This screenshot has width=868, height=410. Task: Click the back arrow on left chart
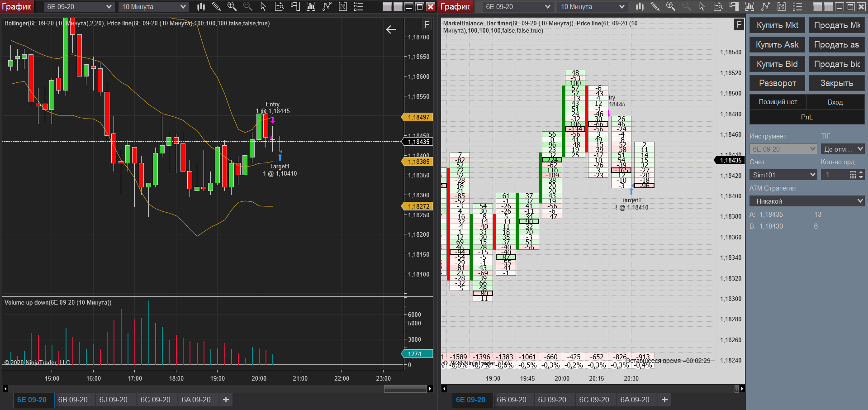pyautogui.click(x=391, y=29)
